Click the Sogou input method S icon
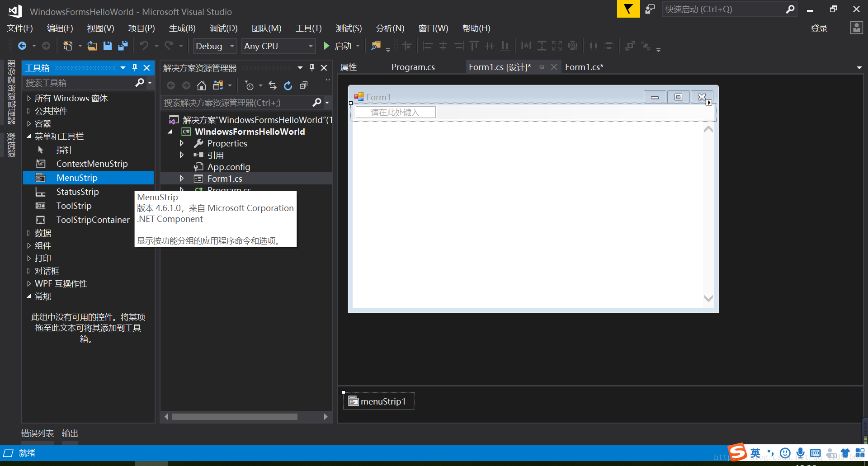Viewport: 868px width, 466px height. (x=737, y=452)
